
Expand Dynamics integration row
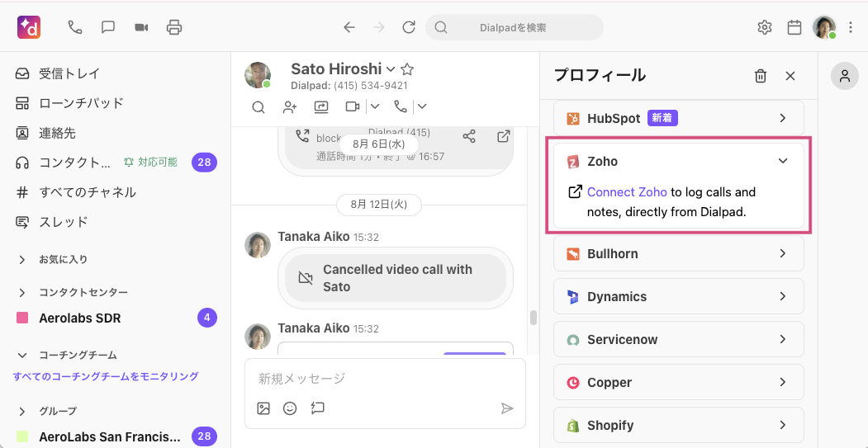click(x=679, y=296)
